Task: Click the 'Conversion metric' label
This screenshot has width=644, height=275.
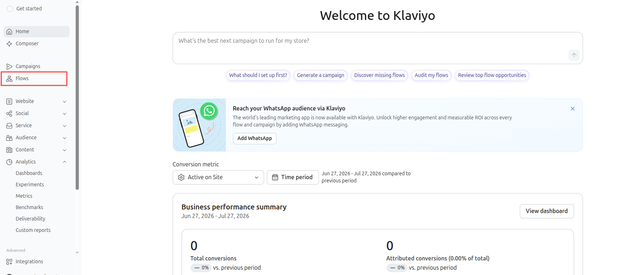Action: 196,164
